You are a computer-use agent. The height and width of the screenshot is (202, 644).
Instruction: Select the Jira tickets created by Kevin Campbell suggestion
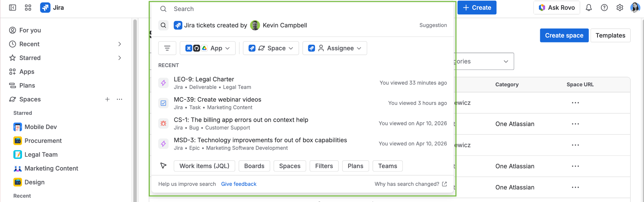click(x=303, y=25)
